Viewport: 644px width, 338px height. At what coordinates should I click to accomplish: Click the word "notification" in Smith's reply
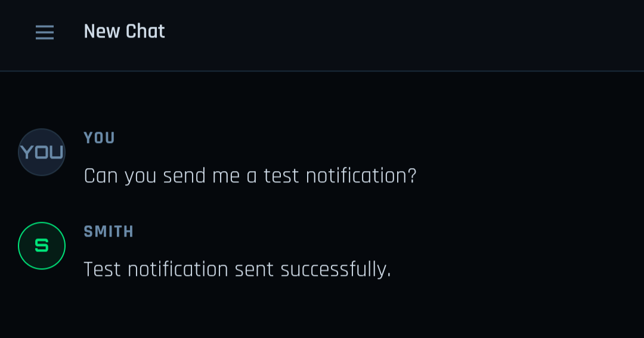(x=178, y=269)
